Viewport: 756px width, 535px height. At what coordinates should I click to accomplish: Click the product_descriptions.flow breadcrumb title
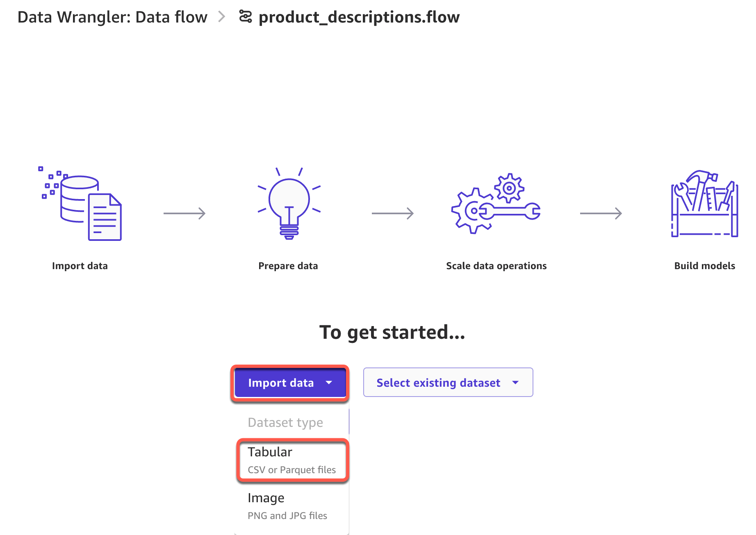(359, 17)
